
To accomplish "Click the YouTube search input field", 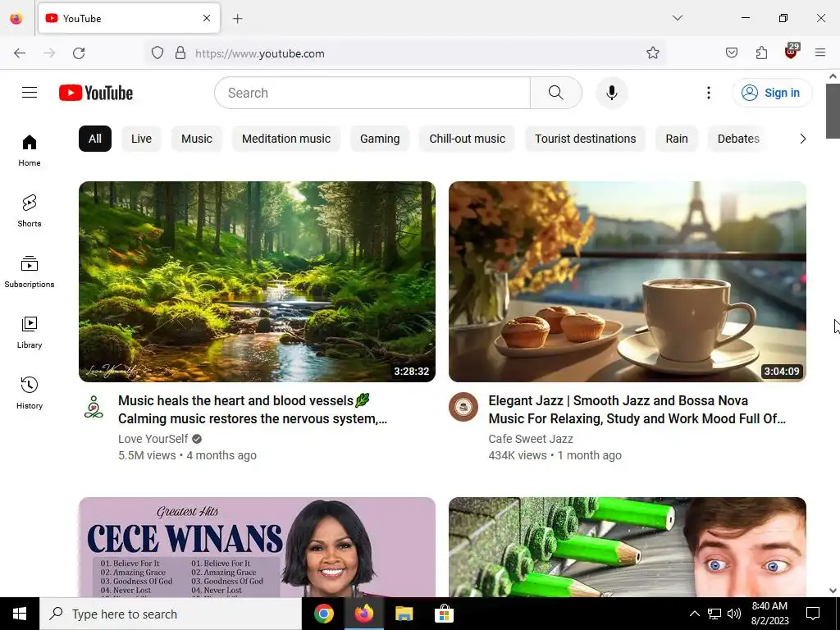I will point(372,93).
